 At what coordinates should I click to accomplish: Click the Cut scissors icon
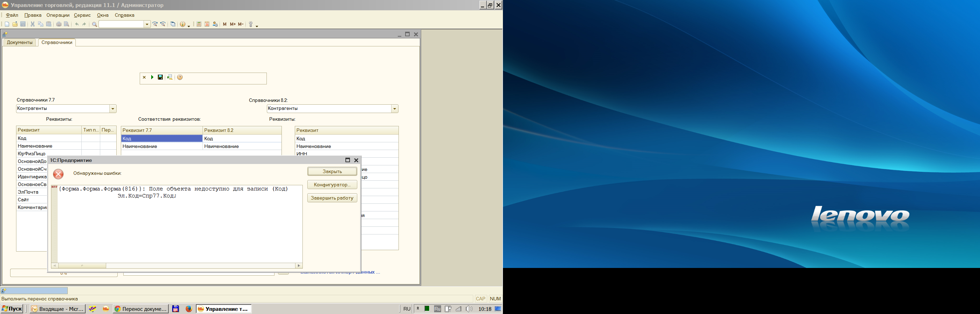tap(33, 24)
